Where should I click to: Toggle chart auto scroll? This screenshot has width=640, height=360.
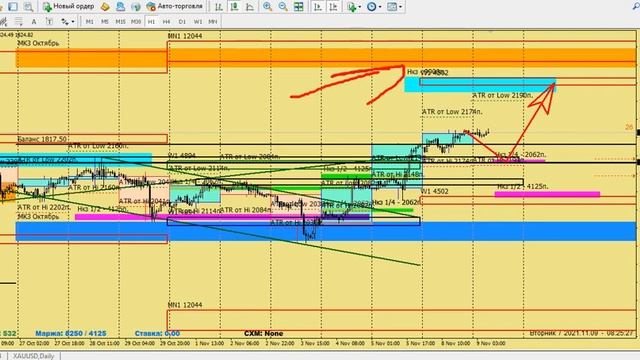click(x=318, y=7)
